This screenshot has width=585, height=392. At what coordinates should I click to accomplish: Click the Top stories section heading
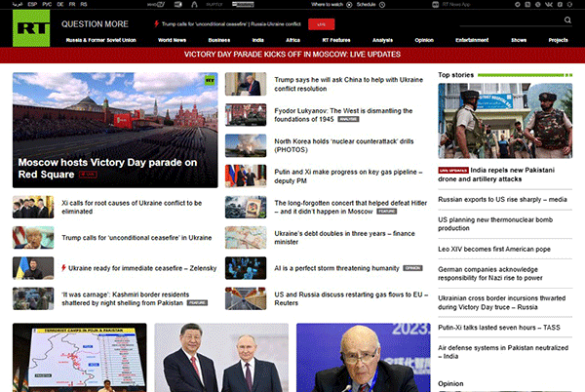pos(456,75)
